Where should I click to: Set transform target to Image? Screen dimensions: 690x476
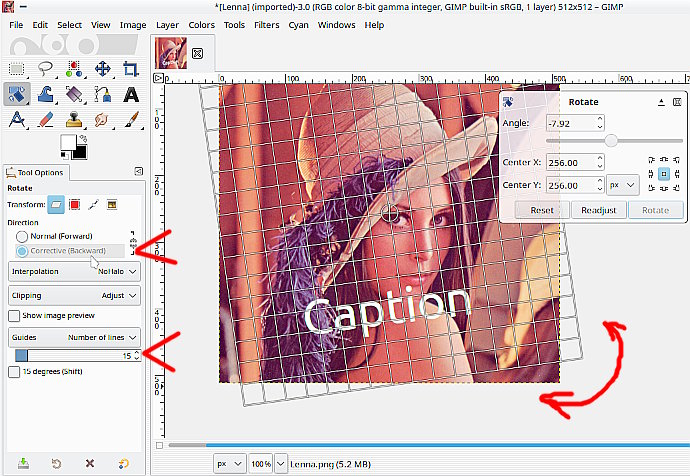tap(112, 205)
